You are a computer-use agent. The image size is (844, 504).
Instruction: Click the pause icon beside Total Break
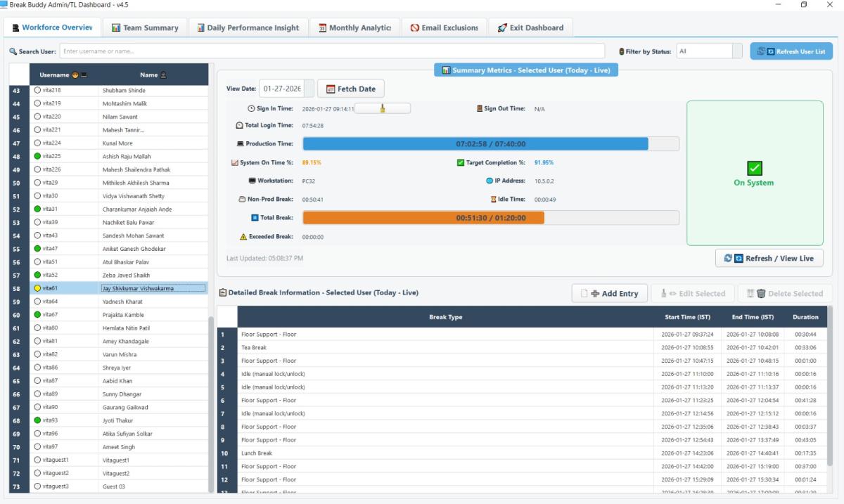point(255,218)
